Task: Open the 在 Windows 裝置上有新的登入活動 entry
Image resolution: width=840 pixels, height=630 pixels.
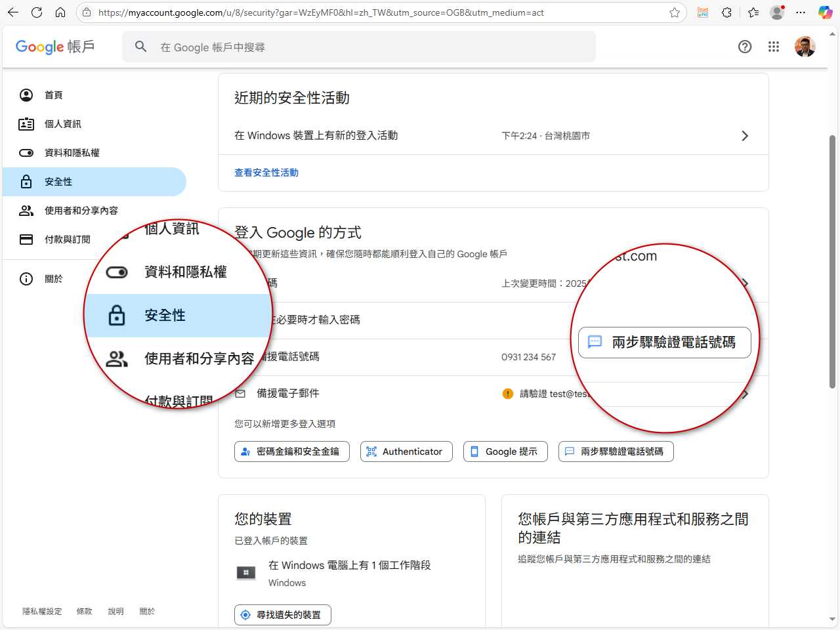Action: tap(493, 136)
